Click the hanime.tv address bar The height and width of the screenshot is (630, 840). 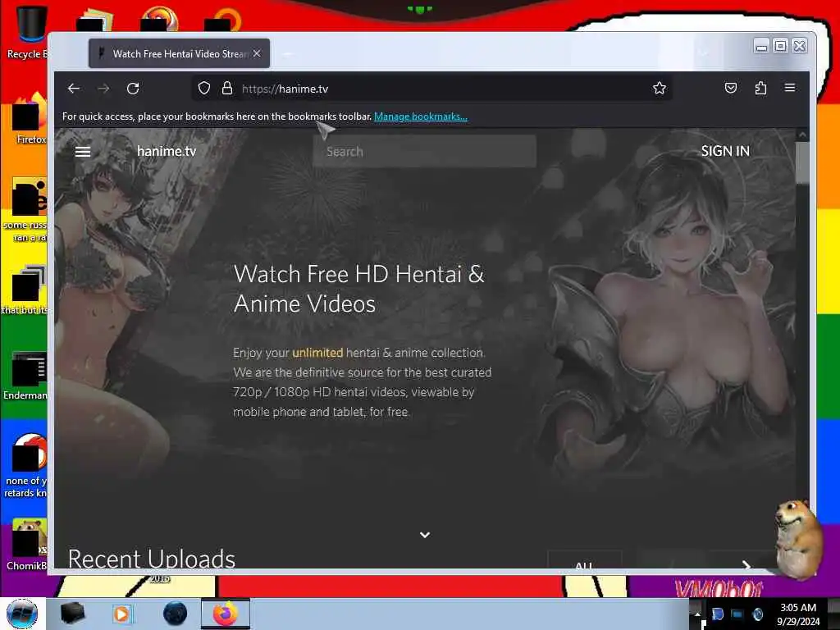tap(431, 89)
